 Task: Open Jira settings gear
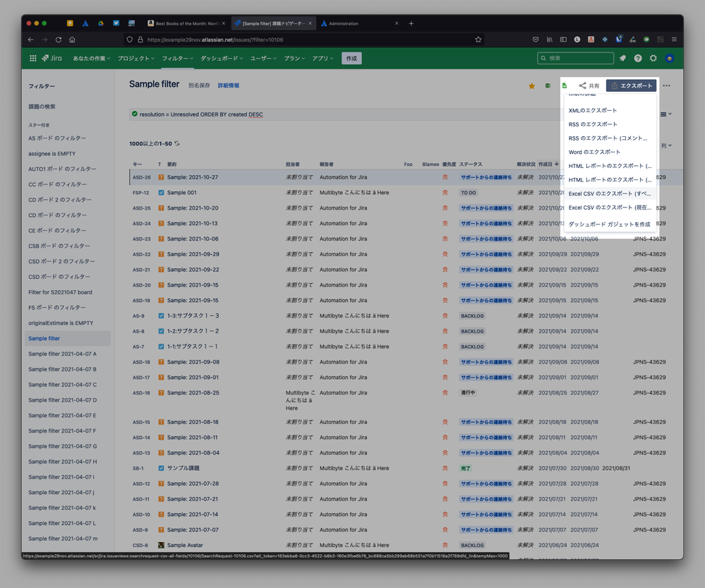tap(653, 58)
